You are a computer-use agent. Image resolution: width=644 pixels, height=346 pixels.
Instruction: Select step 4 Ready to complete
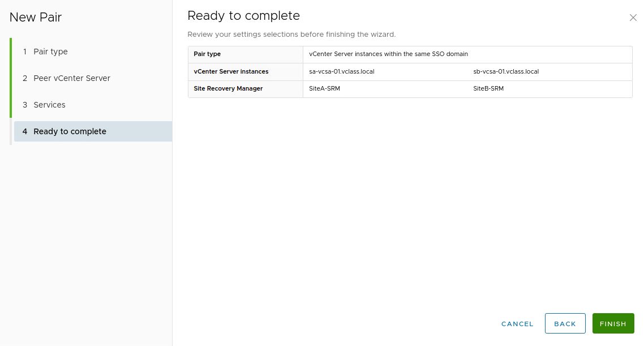point(93,131)
